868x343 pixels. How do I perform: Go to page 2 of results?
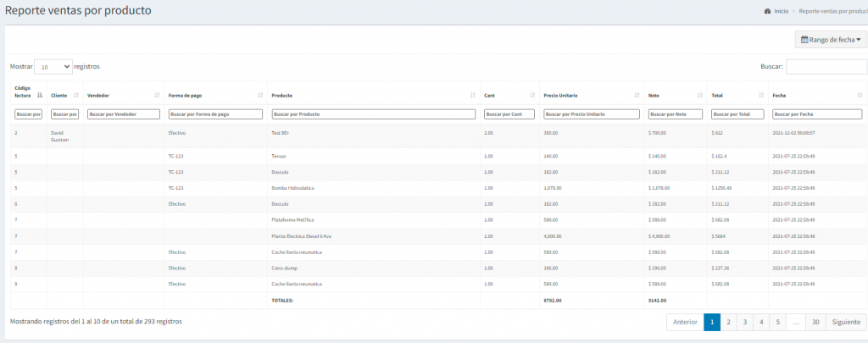tap(728, 322)
